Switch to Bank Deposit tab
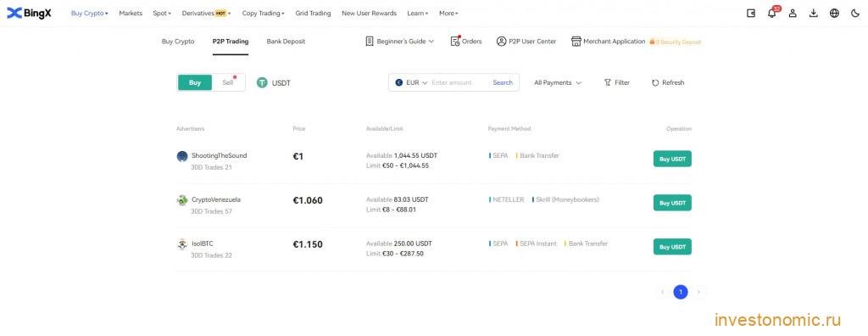Screen dimensions: 868x336 286,42
